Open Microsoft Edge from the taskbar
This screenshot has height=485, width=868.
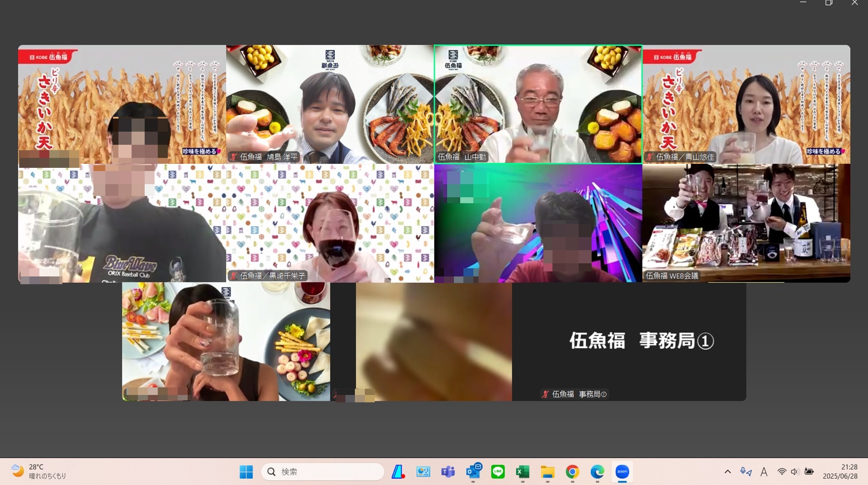(597, 472)
